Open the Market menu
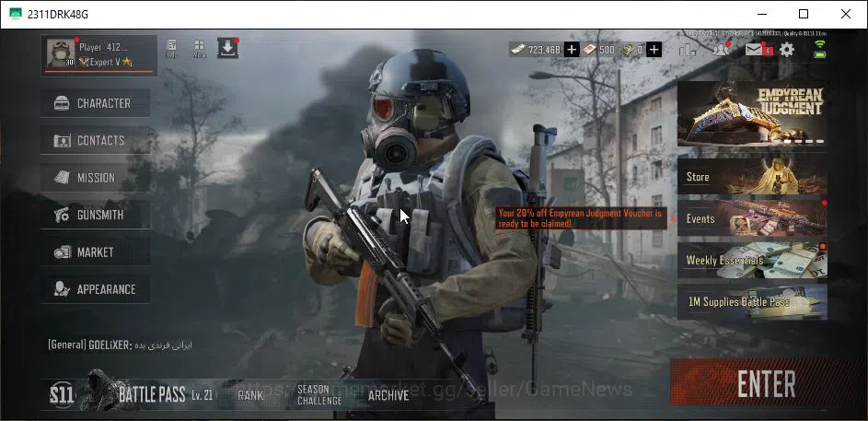Screen dimensions: 868x421 95,252
